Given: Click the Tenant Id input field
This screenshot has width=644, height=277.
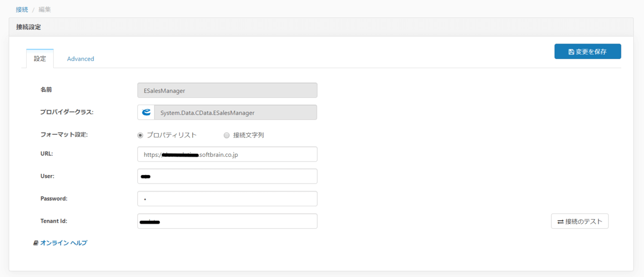Looking at the screenshot, I should pyautogui.click(x=228, y=221).
